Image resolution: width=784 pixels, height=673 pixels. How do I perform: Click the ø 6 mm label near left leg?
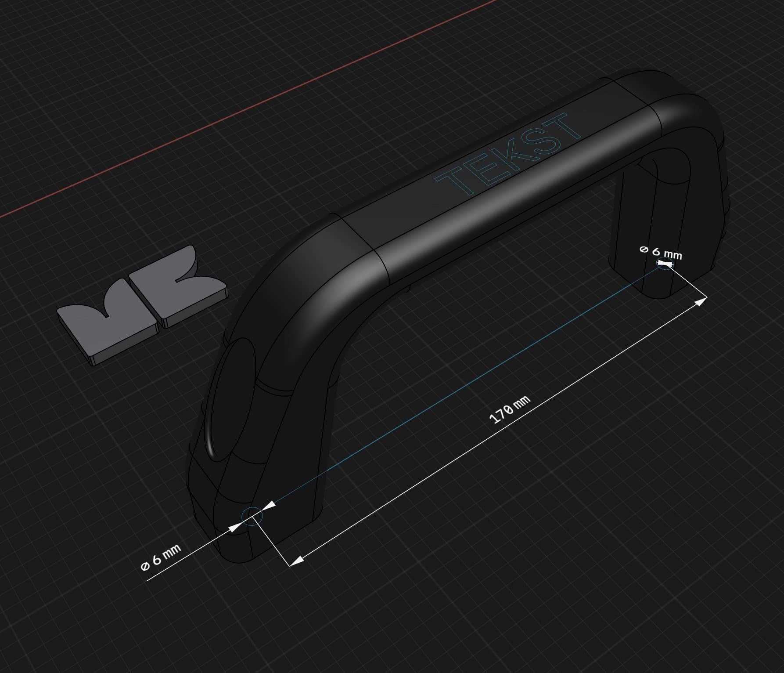coord(161,558)
